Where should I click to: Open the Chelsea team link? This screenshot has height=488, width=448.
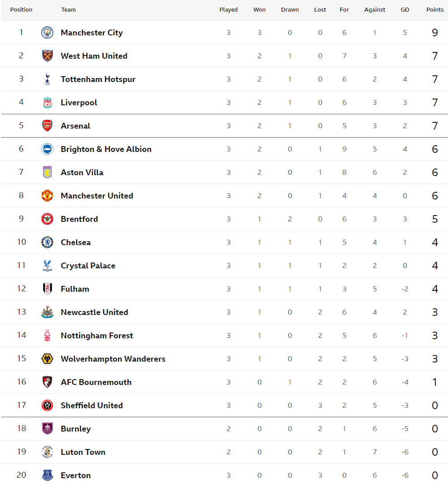(76, 242)
